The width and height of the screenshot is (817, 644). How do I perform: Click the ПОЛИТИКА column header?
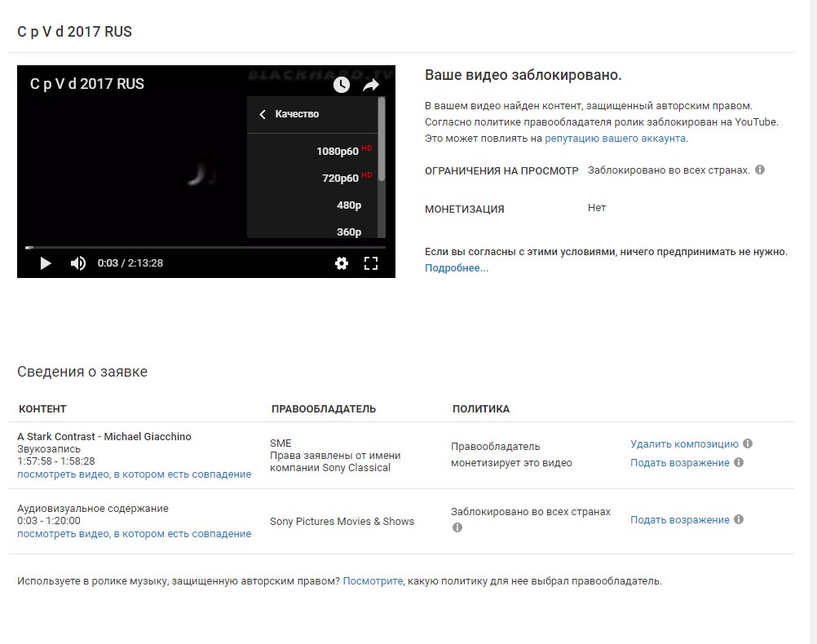[481, 409]
